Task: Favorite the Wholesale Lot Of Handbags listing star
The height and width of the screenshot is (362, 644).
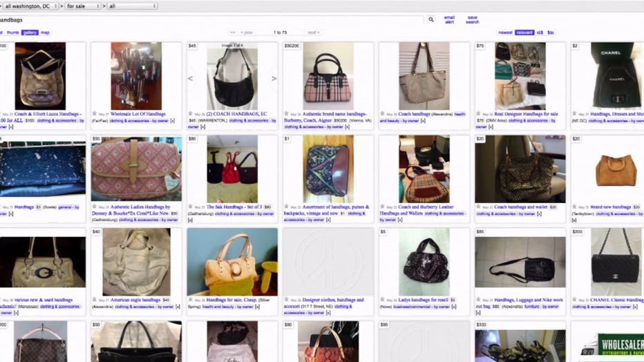Action: (95, 114)
